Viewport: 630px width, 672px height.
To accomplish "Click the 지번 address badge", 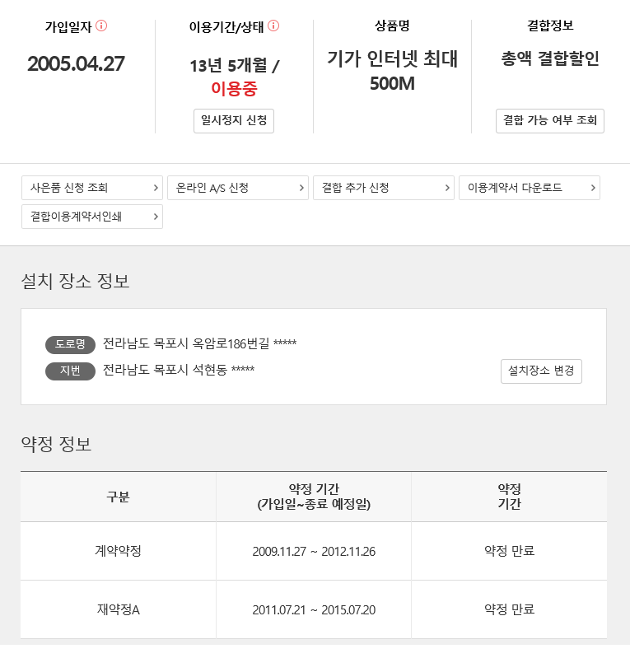I will point(70,371).
